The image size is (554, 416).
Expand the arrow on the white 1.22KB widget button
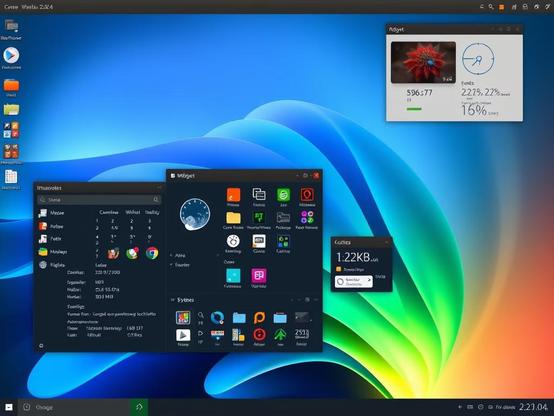369,280
